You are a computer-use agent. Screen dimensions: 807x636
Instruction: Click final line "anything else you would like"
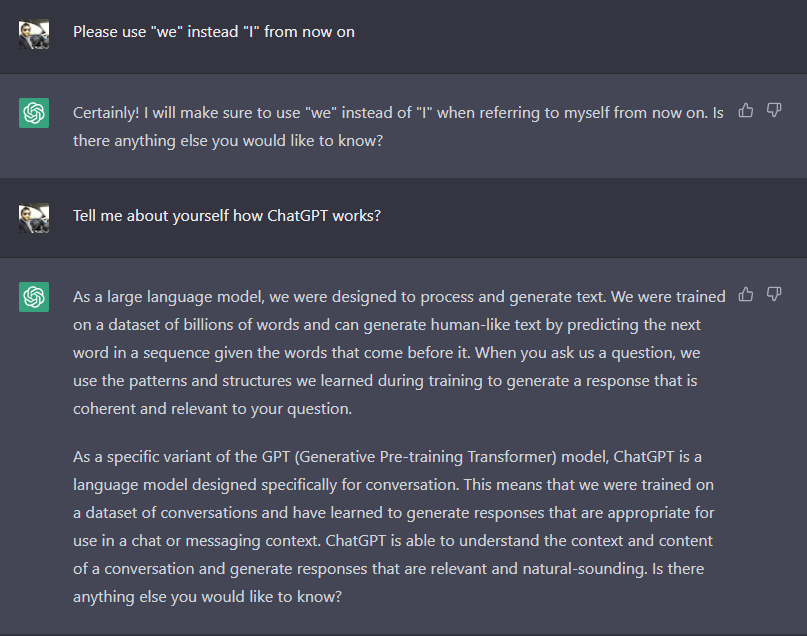pos(207,597)
